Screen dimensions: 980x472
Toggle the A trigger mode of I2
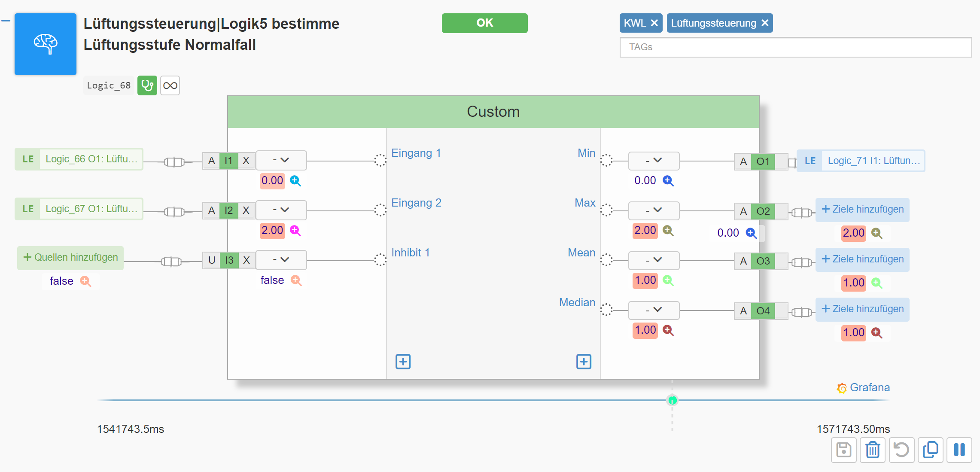tap(211, 211)
